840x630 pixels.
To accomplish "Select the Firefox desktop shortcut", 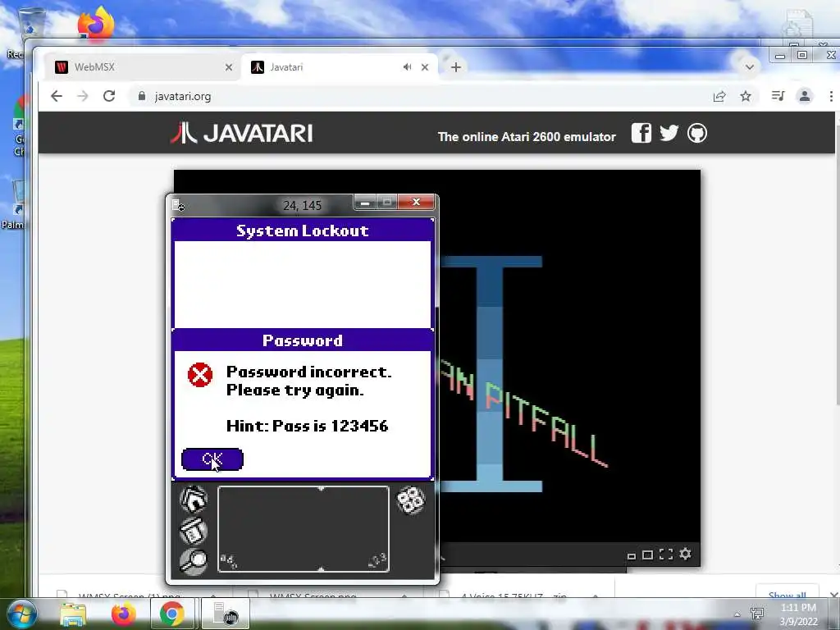I will (95, 24).
